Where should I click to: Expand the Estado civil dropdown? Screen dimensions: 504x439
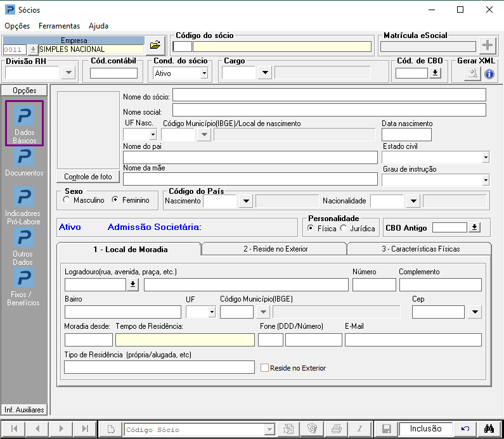[x=486, y=157]
